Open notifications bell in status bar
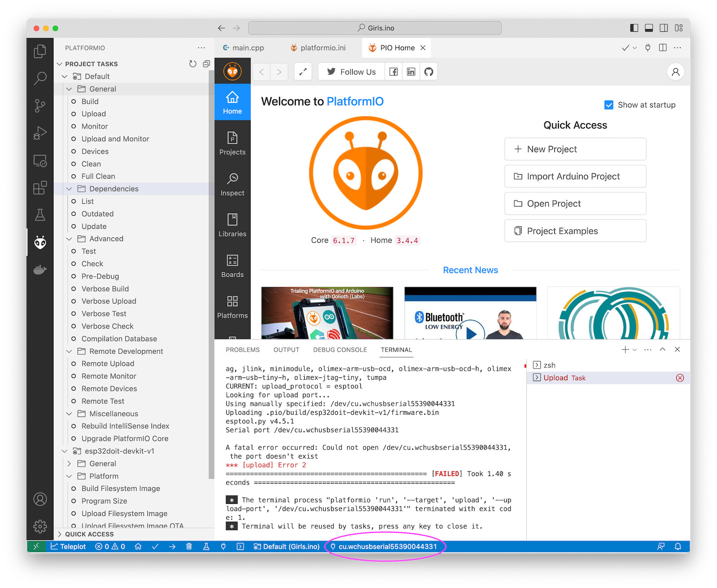The width and height of the screenshot is (717, 588). [x=678, y=546]
